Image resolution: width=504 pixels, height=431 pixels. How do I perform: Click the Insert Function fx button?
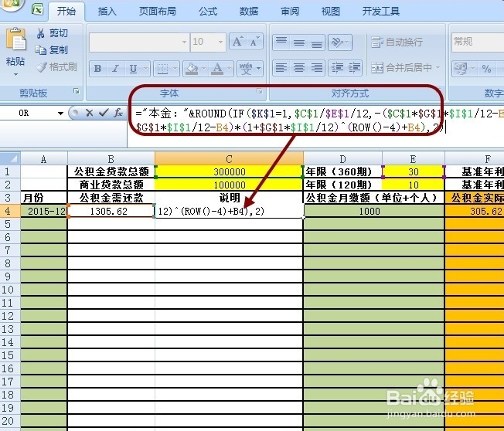point(118,113)
